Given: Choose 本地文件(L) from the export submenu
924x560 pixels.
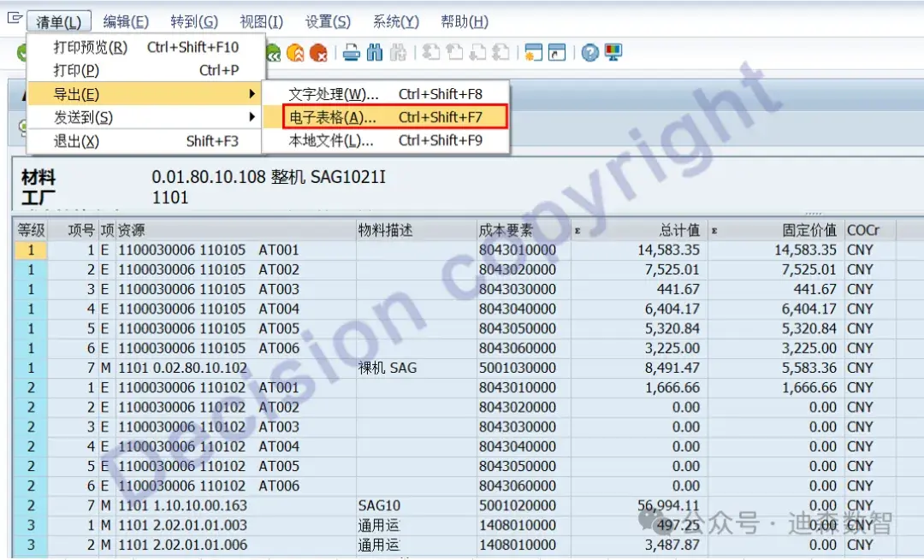Looking at the screenshot, I should (x=342, y=140).
